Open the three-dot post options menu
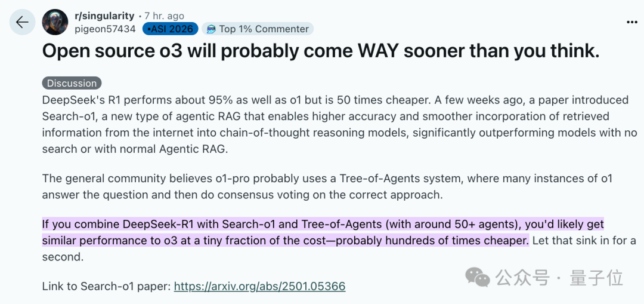 [x=631, y=22]
